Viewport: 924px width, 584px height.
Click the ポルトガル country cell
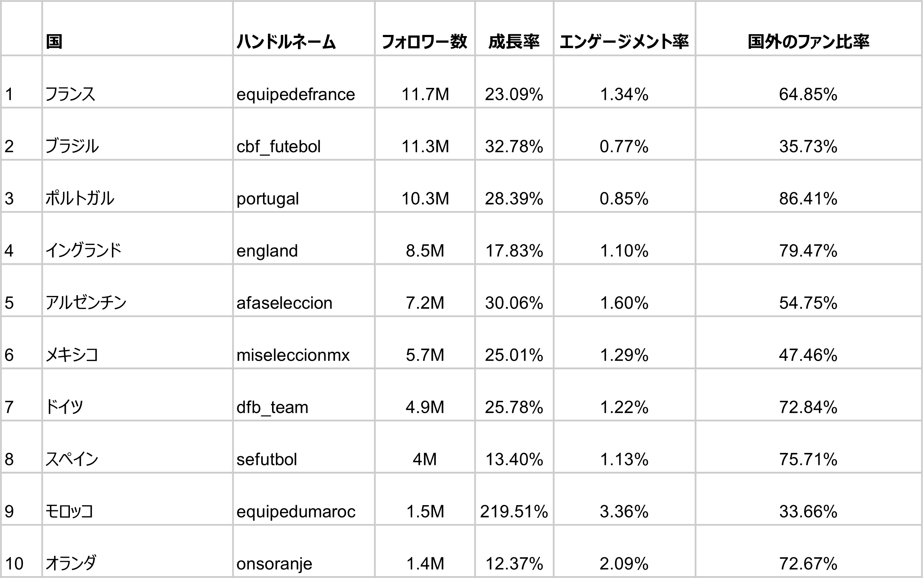coord(138,186)
